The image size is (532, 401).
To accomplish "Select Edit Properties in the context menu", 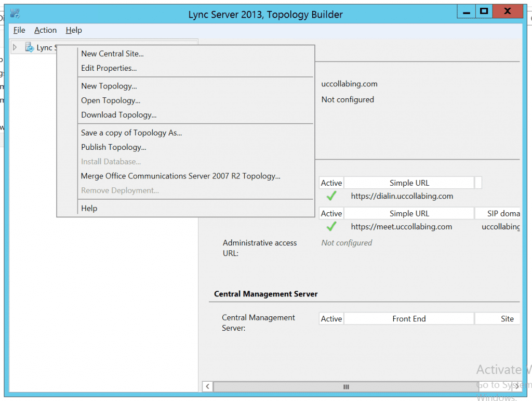I will [x=109, y=68].
